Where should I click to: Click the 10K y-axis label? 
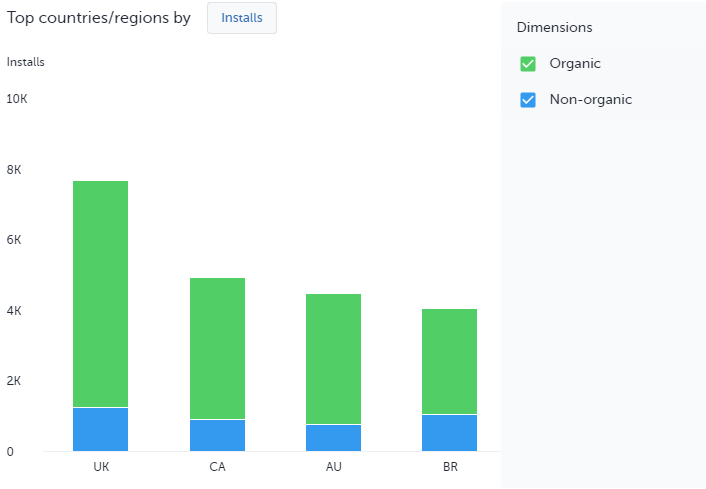(17, 100)
